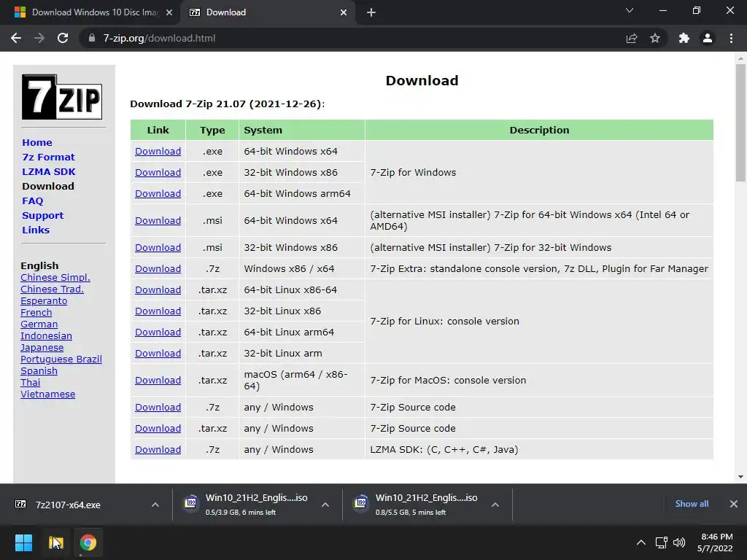Screen dimensions: 747x560
Task: Download tar.xz for 64-bit Linux x86-64
Action: click(x=158, y=290)
